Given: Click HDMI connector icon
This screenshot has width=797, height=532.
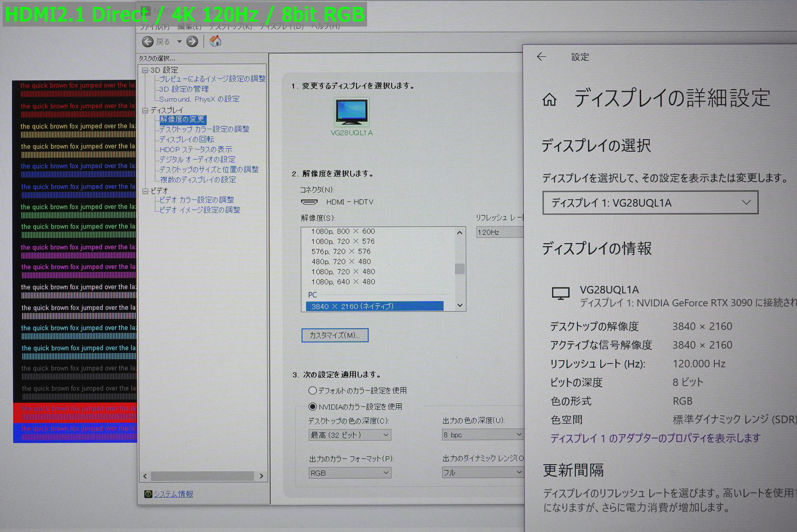Looking at the screenshot, I should pos(309,202).
